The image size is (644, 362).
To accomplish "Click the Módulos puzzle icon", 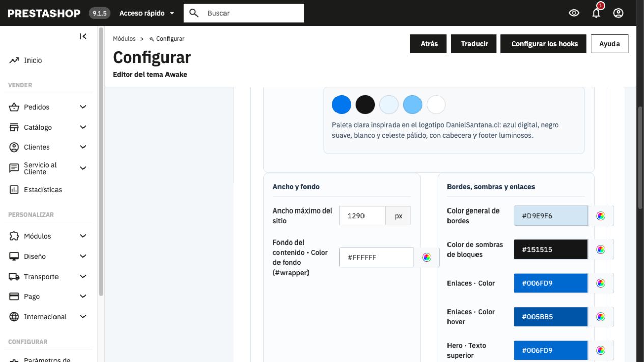I will (14, 236).
